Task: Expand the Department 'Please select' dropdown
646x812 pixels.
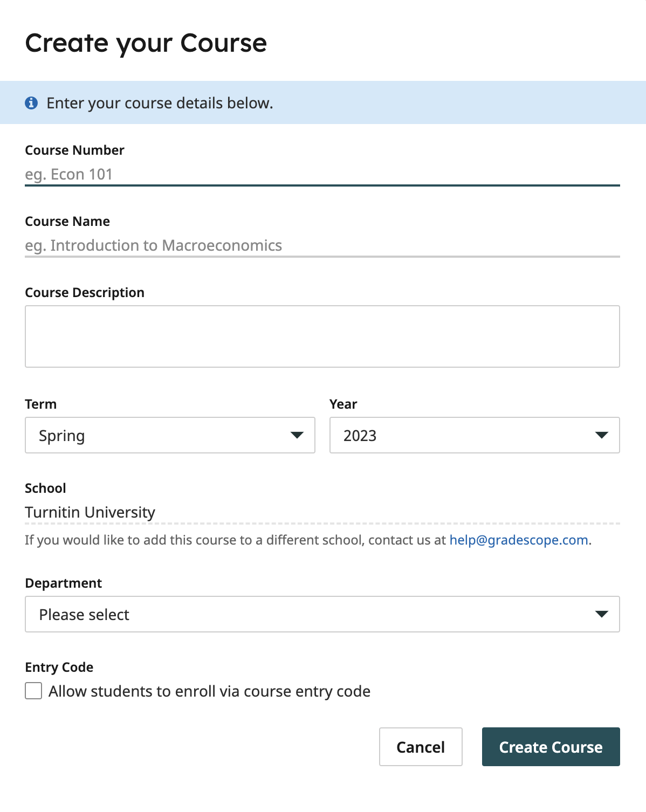Action: click(322, 614)
